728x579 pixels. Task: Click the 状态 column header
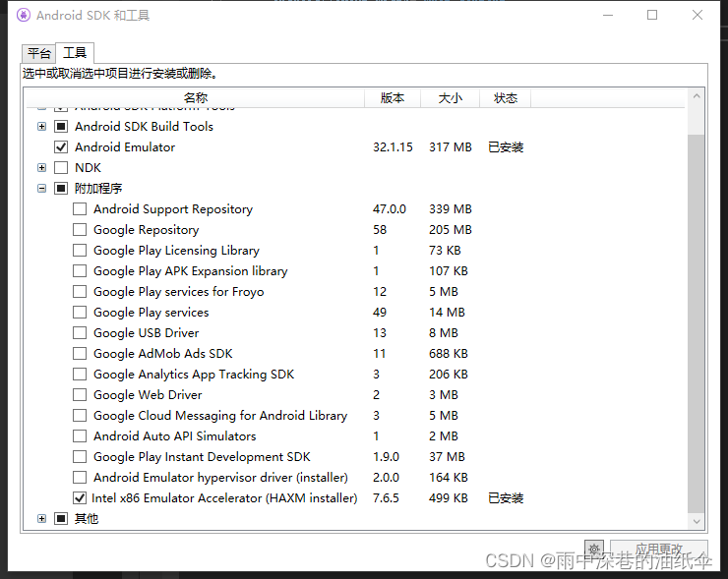[x=505, y=98]
